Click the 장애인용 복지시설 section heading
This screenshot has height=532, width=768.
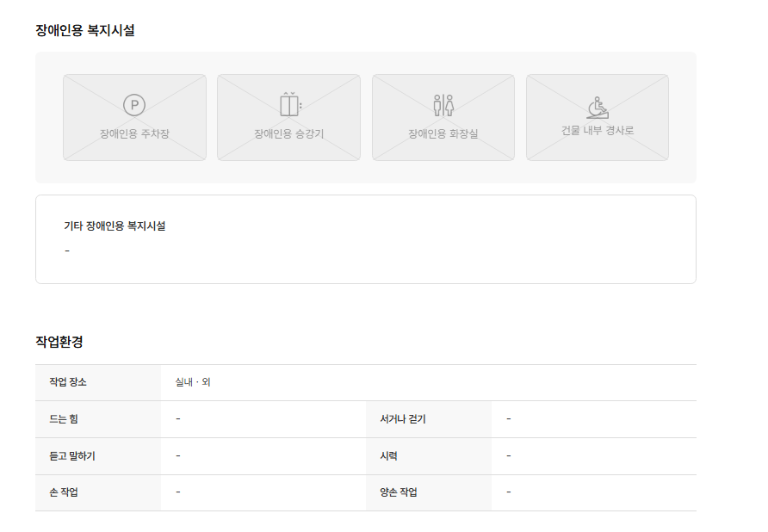pyautogui.click(x=85, y=30)
